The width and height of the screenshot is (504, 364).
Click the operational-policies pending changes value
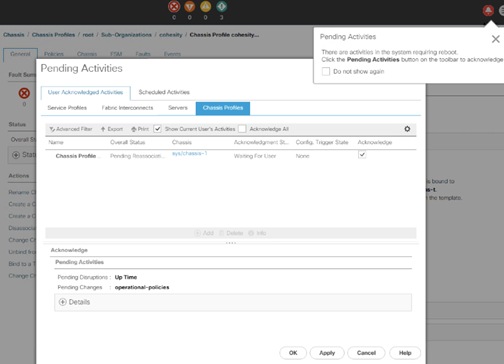pyautogui.click(x=142, y=287)
